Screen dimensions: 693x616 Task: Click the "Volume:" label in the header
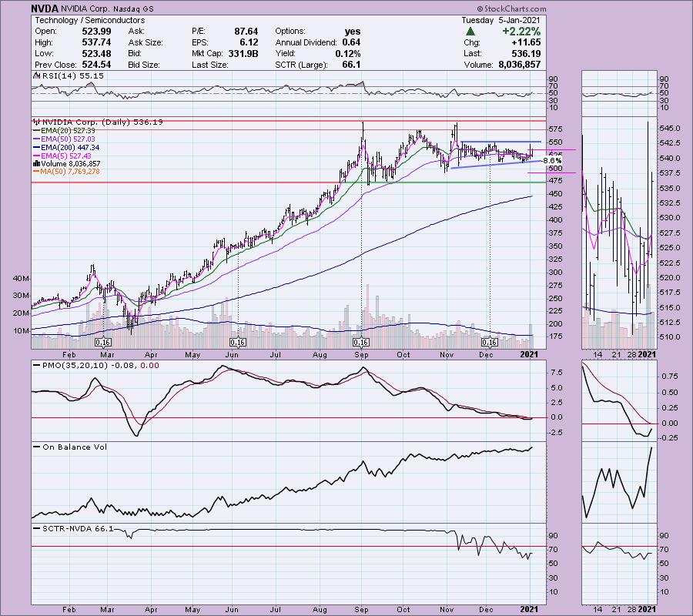click(x=478, y=65)
